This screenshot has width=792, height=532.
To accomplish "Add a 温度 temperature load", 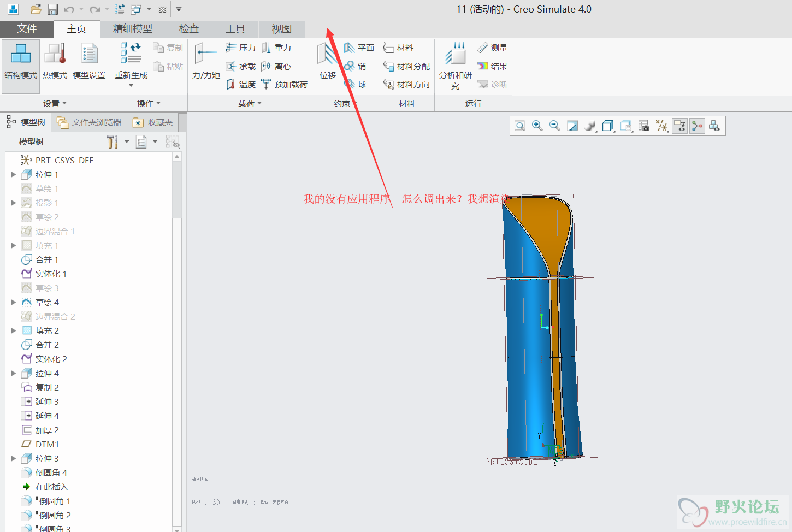I will point(240,84).
